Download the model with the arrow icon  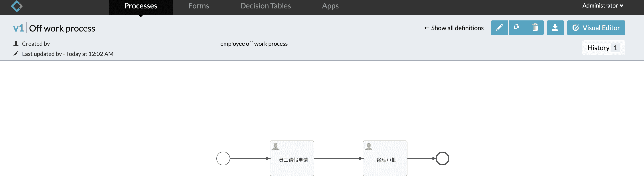point(555,28)
